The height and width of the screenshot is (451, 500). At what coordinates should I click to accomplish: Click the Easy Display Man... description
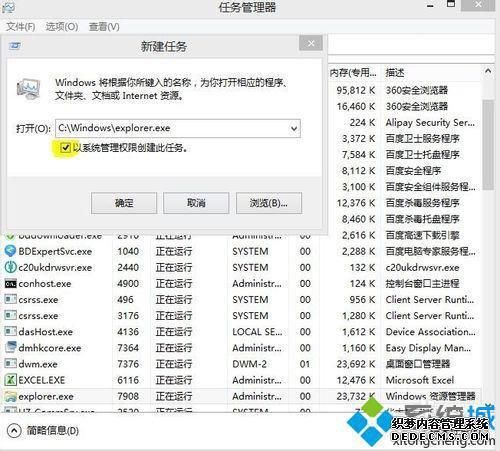click(x=428, y=348)
